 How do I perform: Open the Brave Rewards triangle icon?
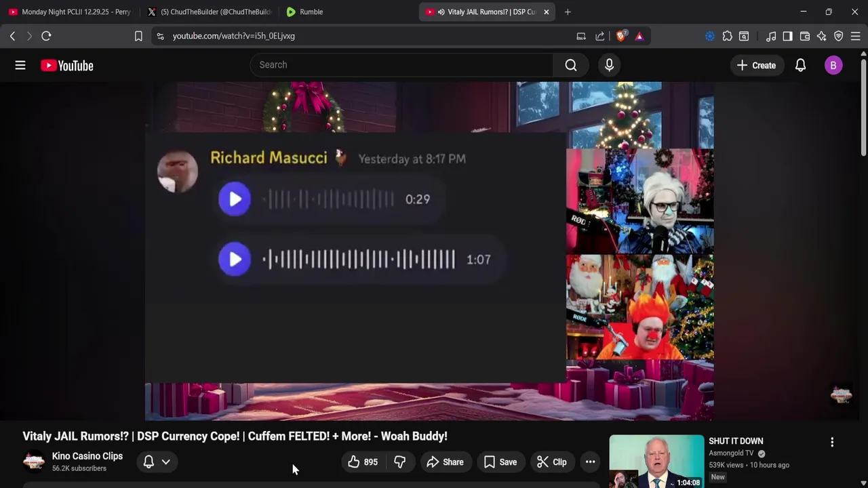point(639,36)
